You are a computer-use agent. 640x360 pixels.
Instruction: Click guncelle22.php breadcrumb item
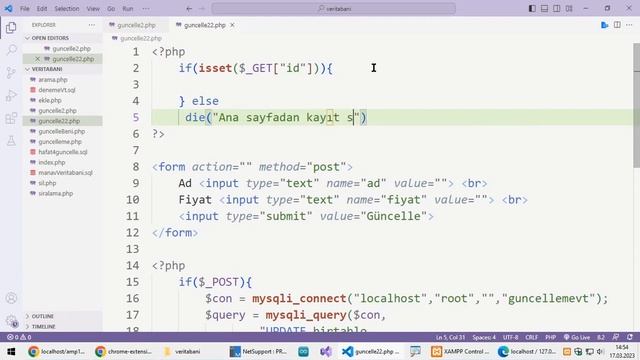[141, 38]
